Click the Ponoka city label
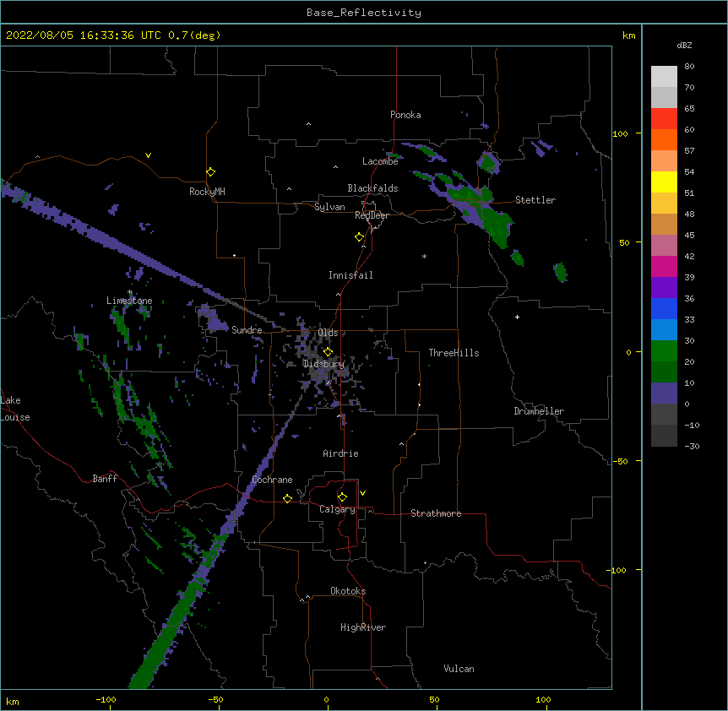 [x=405, y=115]
